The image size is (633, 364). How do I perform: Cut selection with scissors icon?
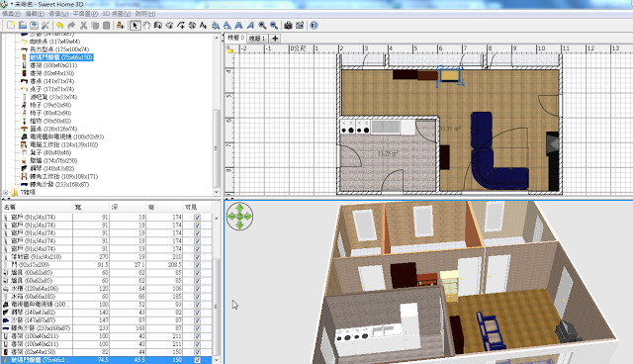pyautogui.click(x=83, y=26)
